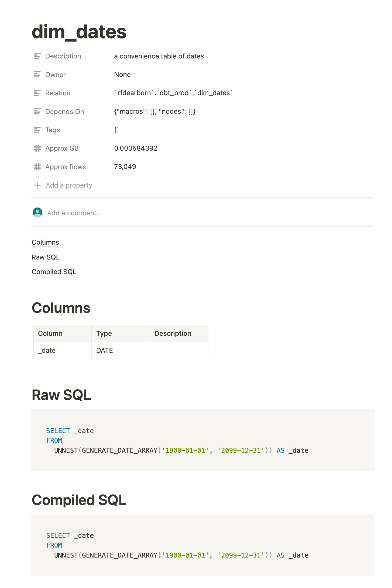This screenshot has height=588, width=392.
Task: Click the plus icon to add property
Action: [37, 185]
